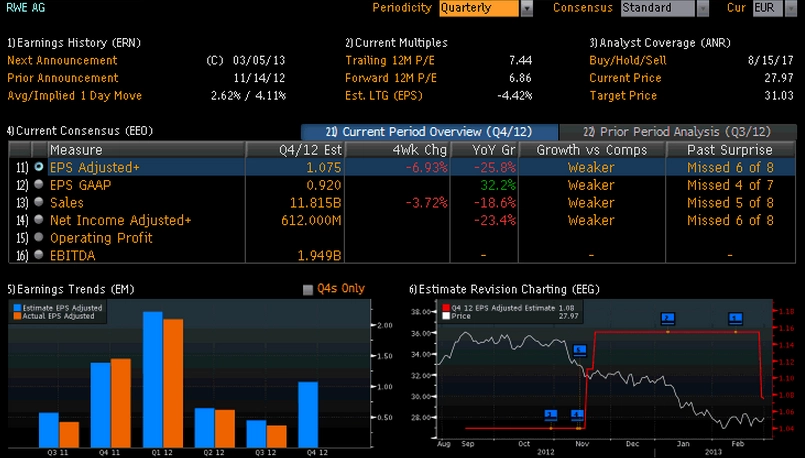This screenshot has height=458, width=805.
Task: Click the Prior Announcement date 11/14/12
Action: coord(259,78)
